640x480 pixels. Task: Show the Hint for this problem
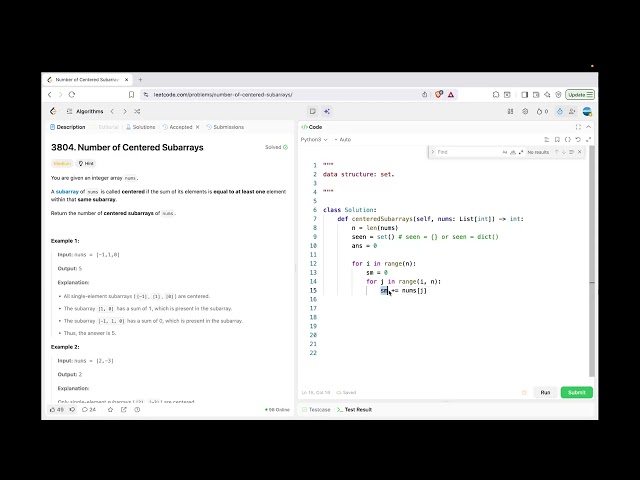86,163
